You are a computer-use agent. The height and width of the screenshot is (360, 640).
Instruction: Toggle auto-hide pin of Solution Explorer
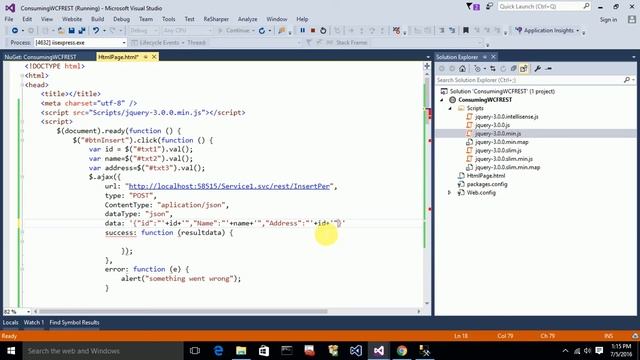click(484, 57)
